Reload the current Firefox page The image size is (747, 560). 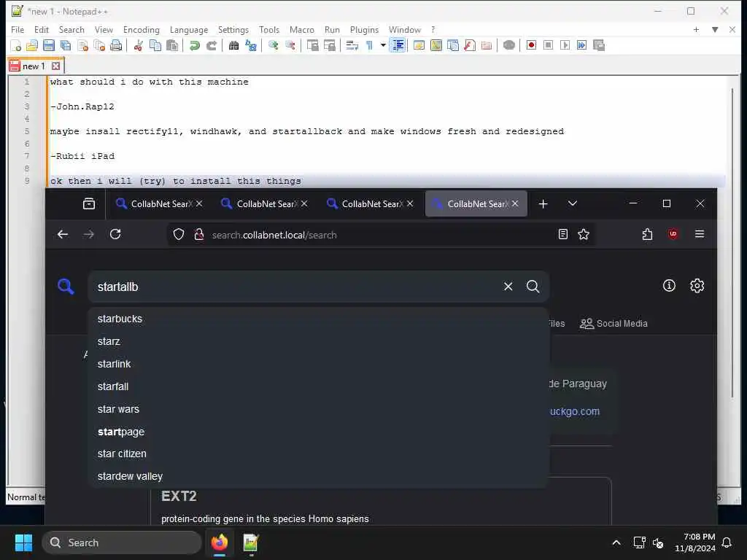115,234
